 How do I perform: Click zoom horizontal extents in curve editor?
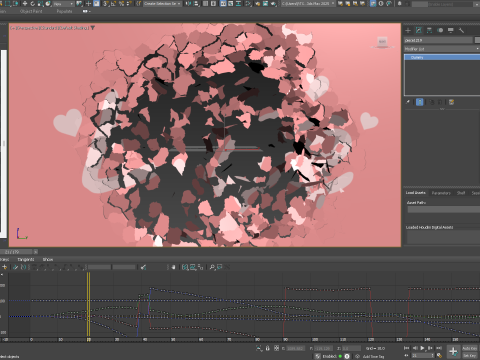pyautogui.click(x=185, y=267)
